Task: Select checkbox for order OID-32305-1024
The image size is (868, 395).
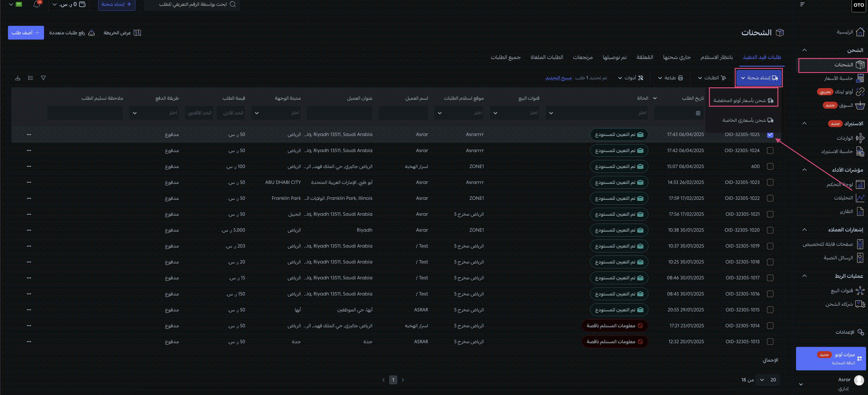Action: coord(770,151)
